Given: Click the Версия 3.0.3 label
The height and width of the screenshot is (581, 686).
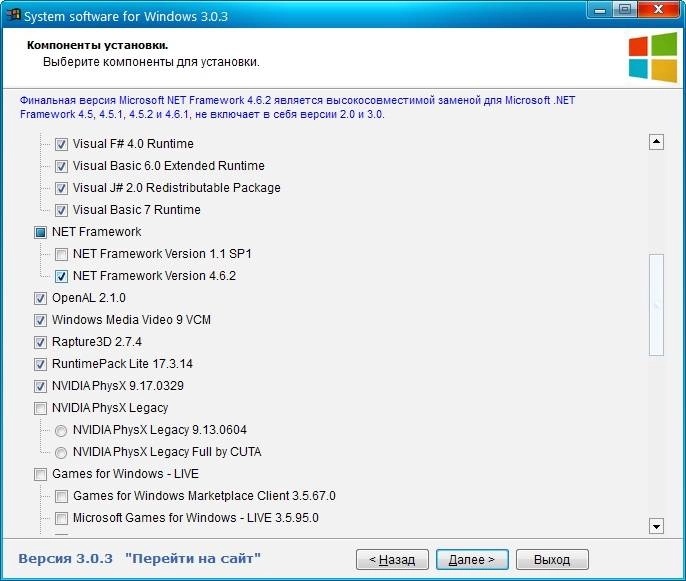Looking at the screenshot, I should 66,559.
